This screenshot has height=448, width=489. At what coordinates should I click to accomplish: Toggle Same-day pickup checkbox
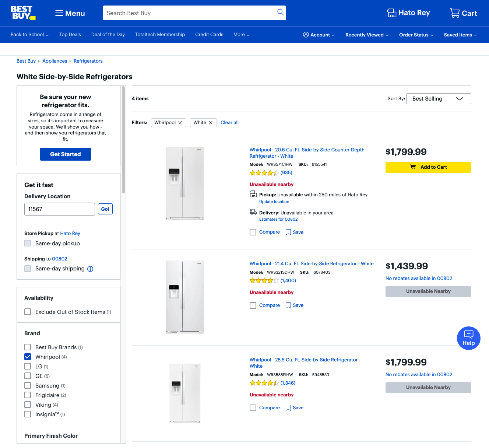[28, 243]
